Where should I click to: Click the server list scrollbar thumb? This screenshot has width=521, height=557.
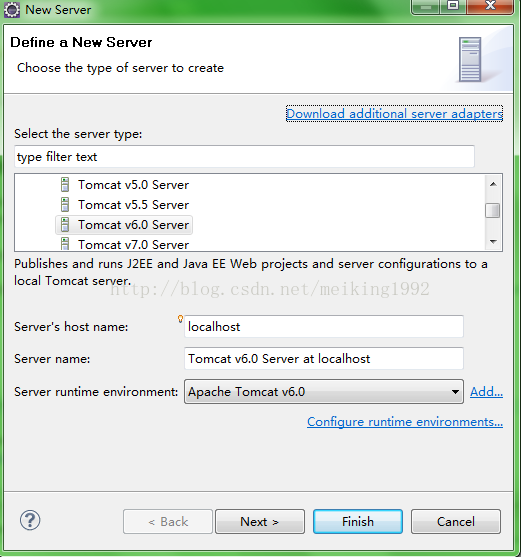point(493,210)
